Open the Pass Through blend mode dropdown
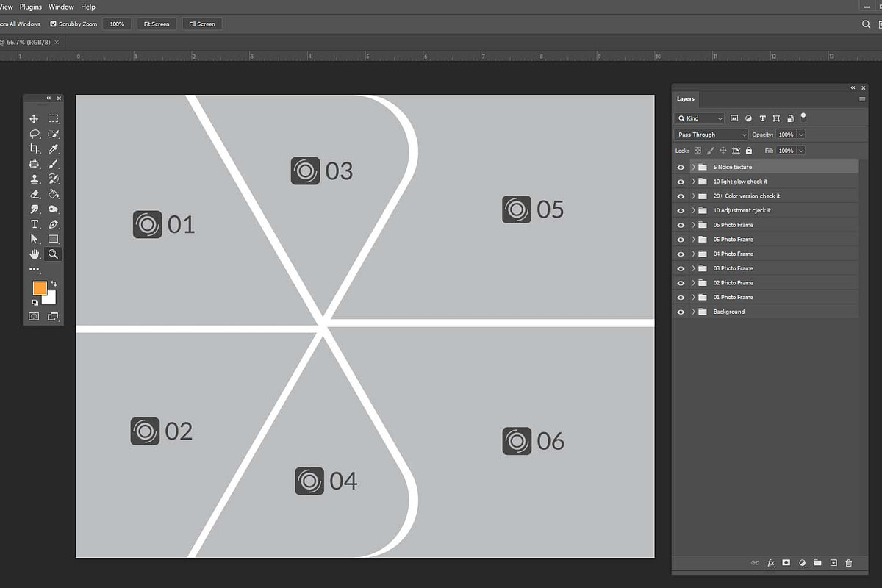Image resolution: width=882 pixels, height=588 pixels. coord(711,135)
